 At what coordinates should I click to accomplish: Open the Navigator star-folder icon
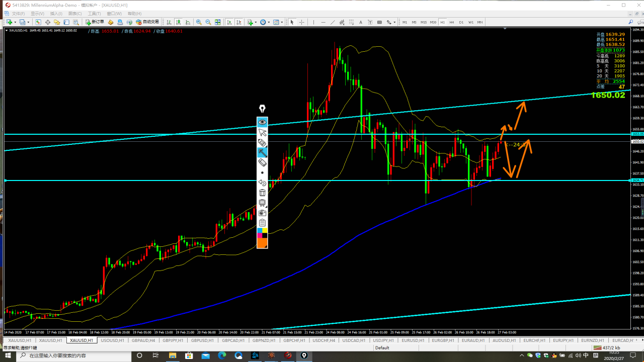[x=57, y=22]
